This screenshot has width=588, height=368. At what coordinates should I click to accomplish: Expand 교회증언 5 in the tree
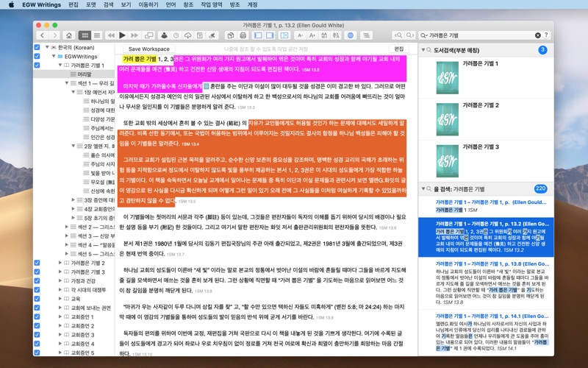[60, 353]
